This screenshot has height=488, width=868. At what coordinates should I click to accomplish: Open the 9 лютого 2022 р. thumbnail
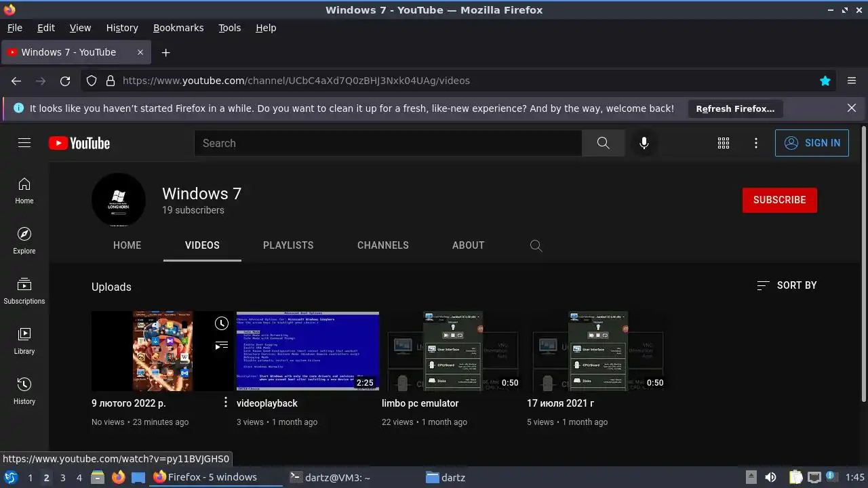point(163,351)
